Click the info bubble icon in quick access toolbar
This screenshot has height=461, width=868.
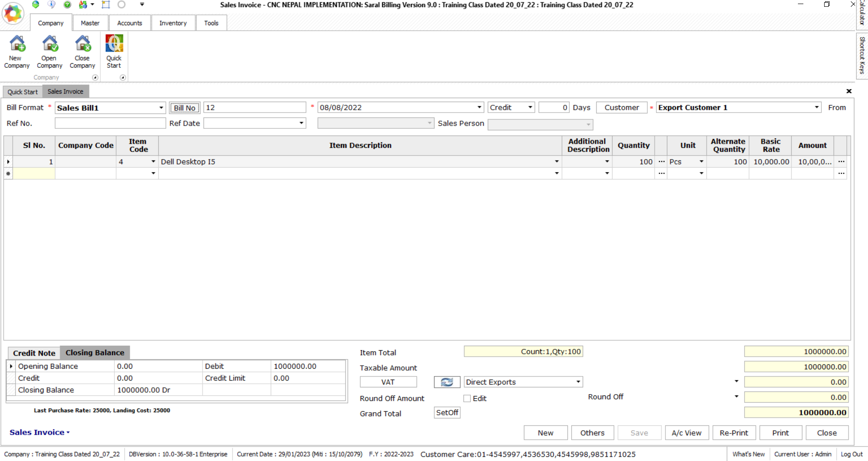[x=52, y=5]
